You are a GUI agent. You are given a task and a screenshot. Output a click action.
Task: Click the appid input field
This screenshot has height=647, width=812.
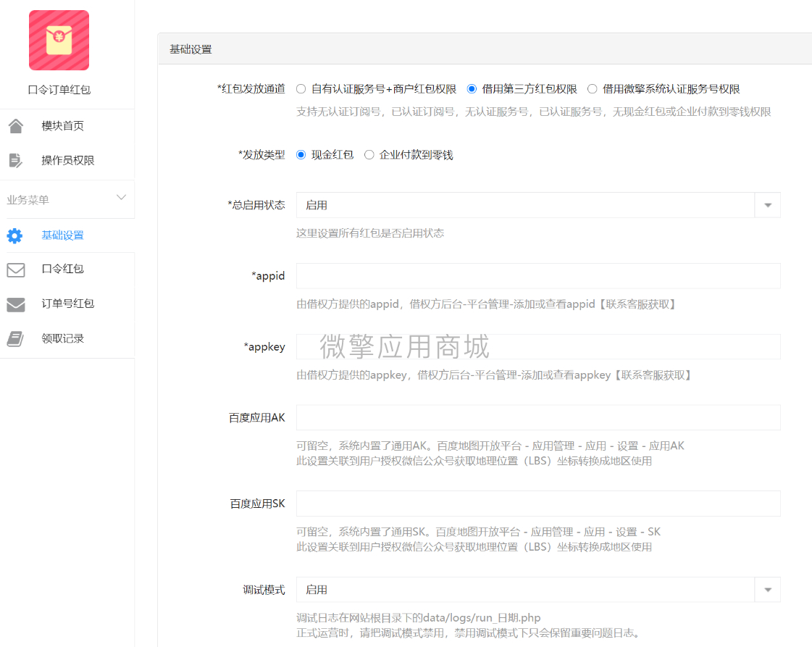[538, 275]
